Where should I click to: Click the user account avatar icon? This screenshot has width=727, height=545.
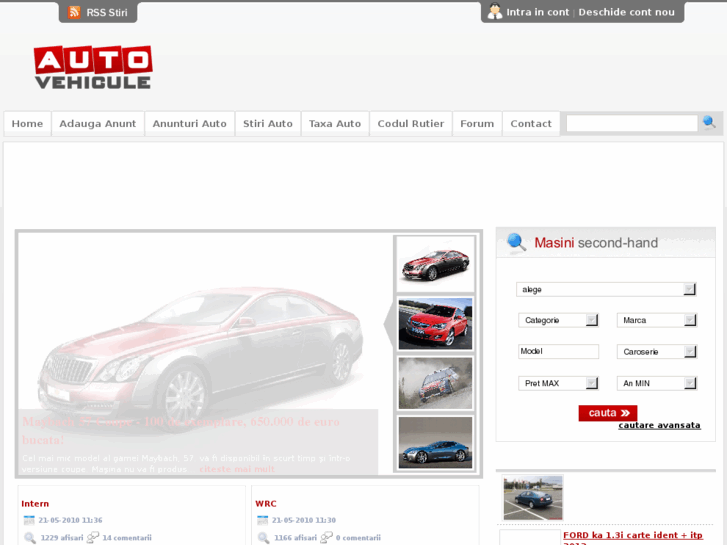pos(495,12)
